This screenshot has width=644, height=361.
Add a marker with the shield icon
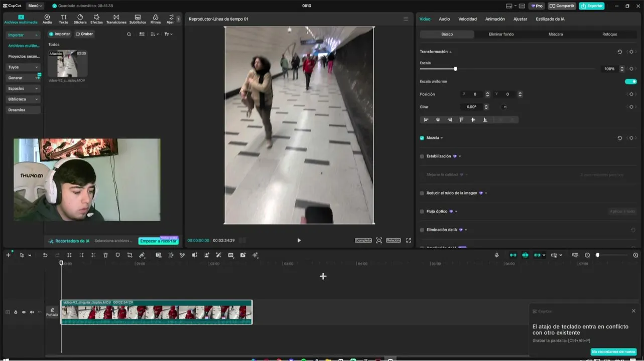pyautogui.click(x=117, y=255)
